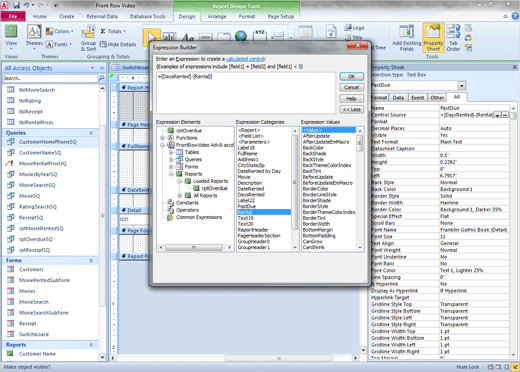The height and width of the screenshot is (372, 520).
Task: Select Common Expressions element
Action: click(x=199, y=217)
